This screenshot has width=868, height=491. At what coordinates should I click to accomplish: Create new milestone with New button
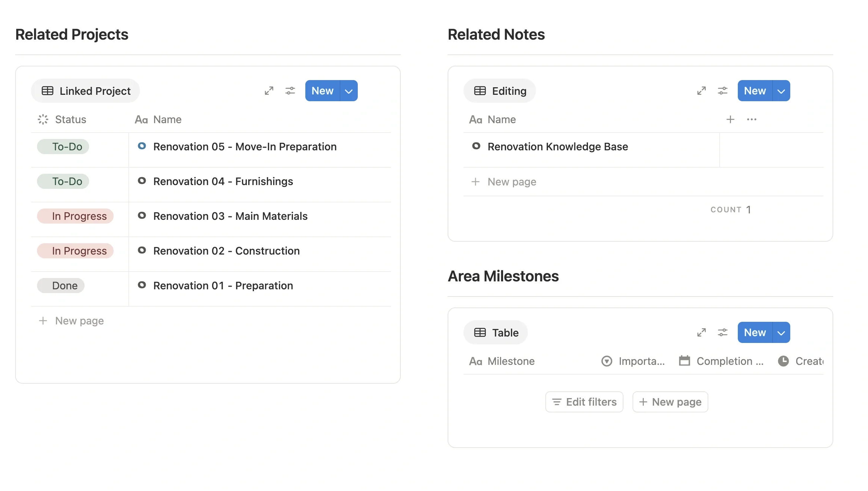(x=755, y=332)
